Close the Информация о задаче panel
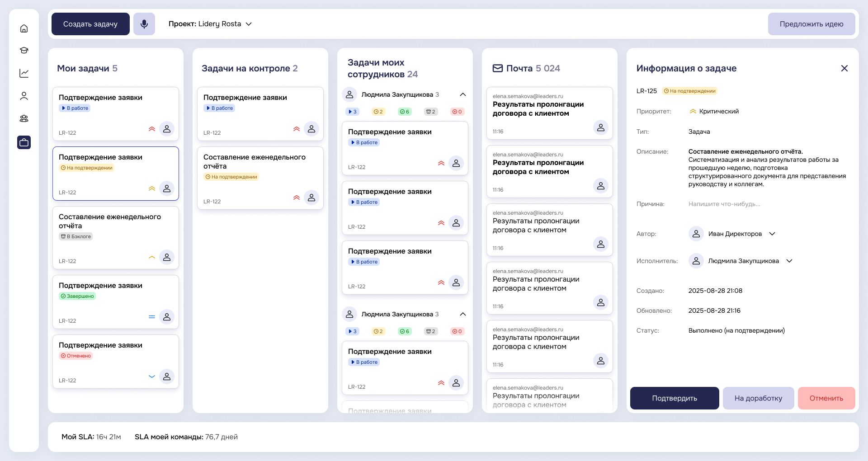Viewport: 868px width, 461px height. click(x=844, y=68)
